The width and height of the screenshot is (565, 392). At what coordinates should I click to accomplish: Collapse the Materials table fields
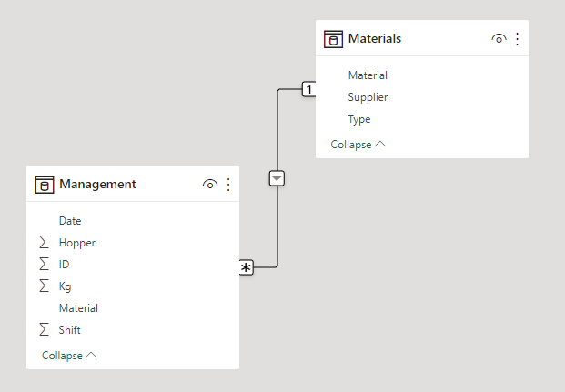coord(358,145)
